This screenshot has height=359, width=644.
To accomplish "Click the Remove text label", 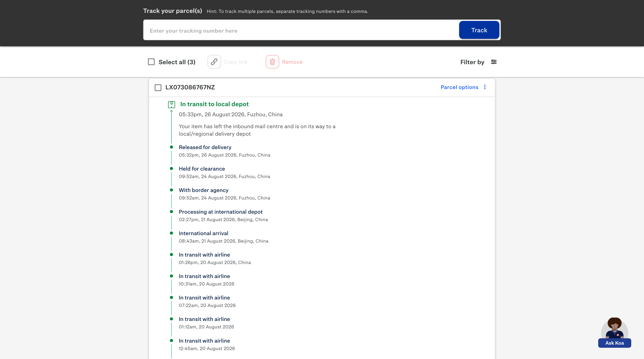I will click(292, 62).
